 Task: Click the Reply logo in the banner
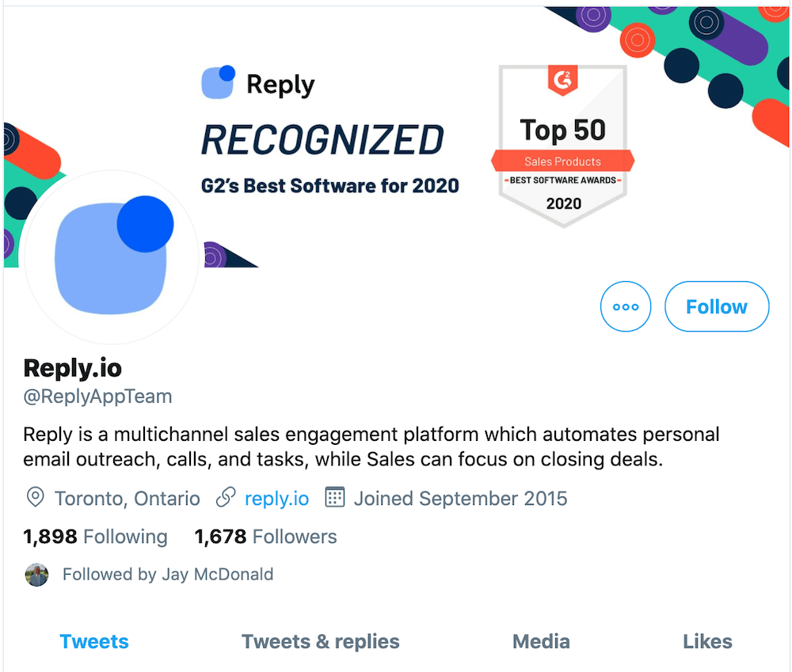click(257, 82)
